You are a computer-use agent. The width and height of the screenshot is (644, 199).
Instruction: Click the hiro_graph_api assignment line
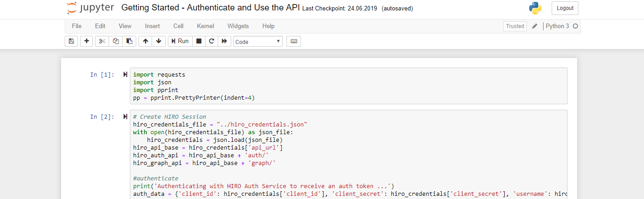click(x=205, y=163)
